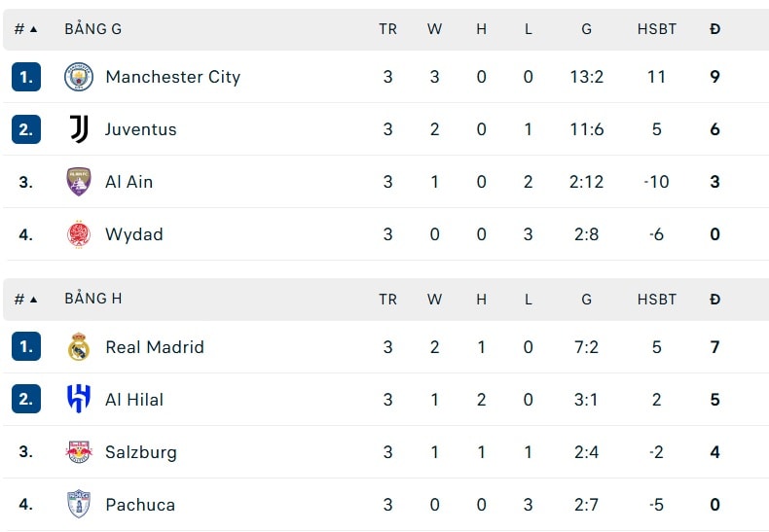Sort Bảng H by G goals column
Viewport: 769px width, 532px height.
point(586,300)
